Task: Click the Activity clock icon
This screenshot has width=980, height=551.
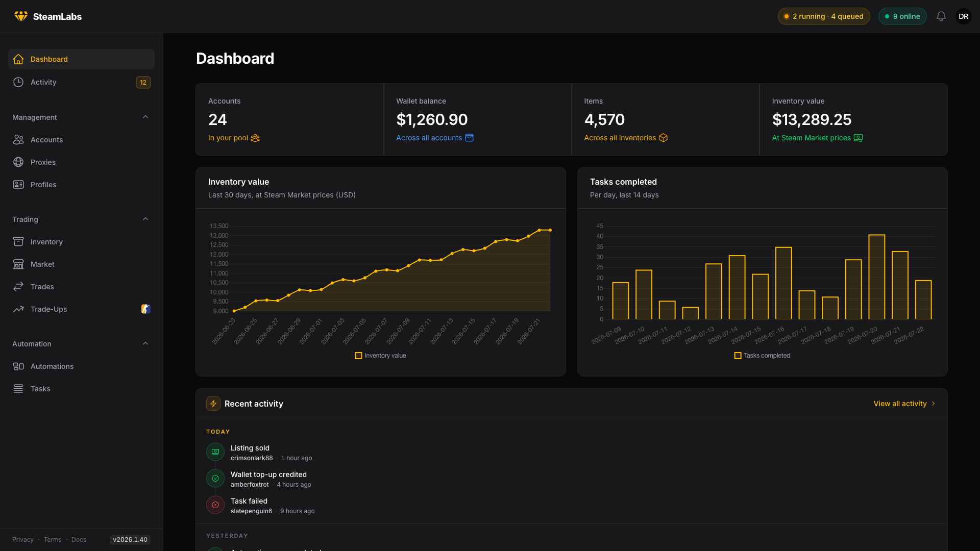Action: [18, 82]
